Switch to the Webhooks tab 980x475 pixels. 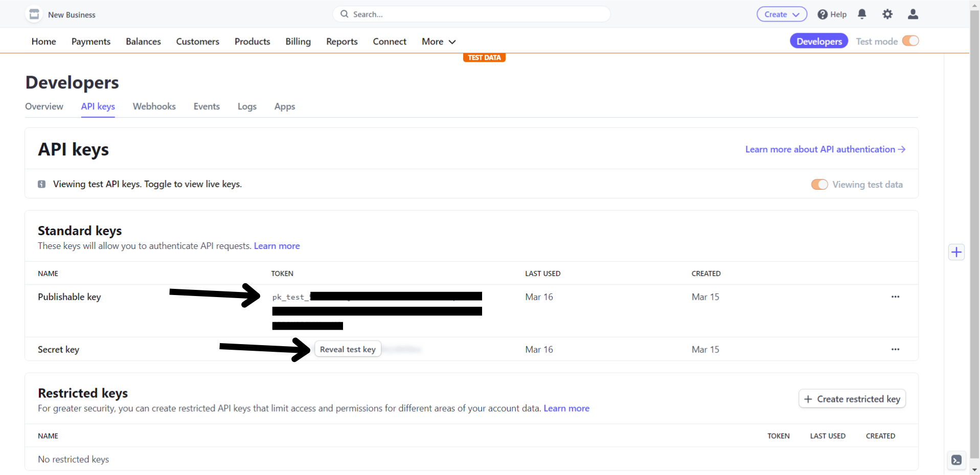154,106
